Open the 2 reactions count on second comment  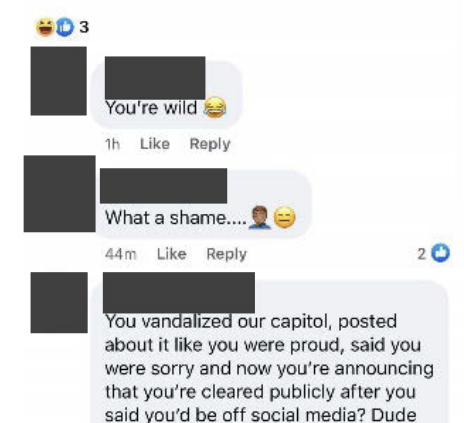click(x=422, y=254)
